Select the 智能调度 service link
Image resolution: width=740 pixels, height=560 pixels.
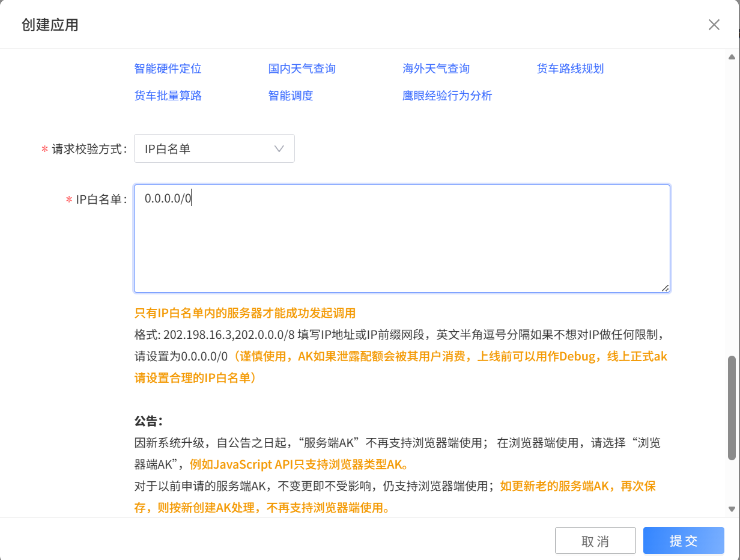tap(290, 96)
